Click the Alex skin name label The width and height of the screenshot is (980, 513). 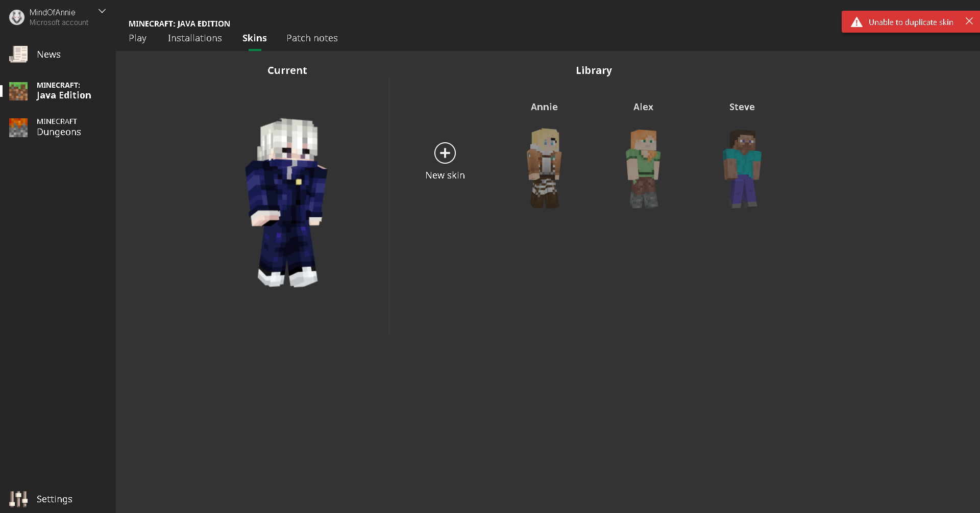(643, 107)
